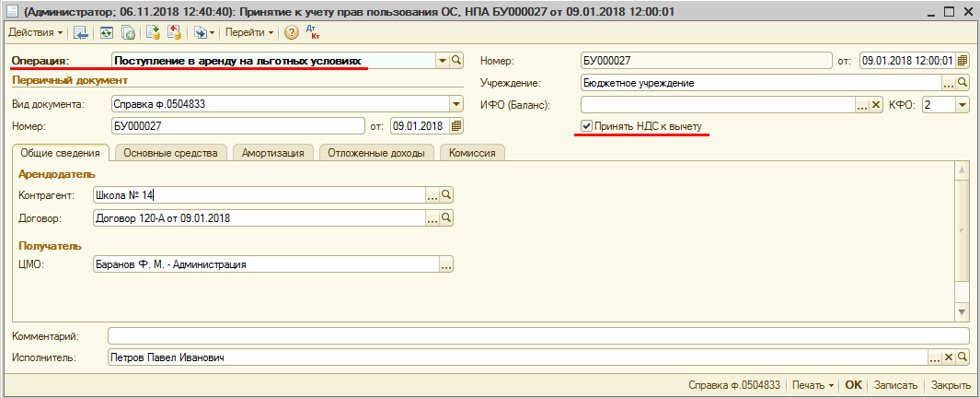980x398 pixels.
Task: Click the Справка ф.0504833 button at bottom
Action: coord(734,385)
